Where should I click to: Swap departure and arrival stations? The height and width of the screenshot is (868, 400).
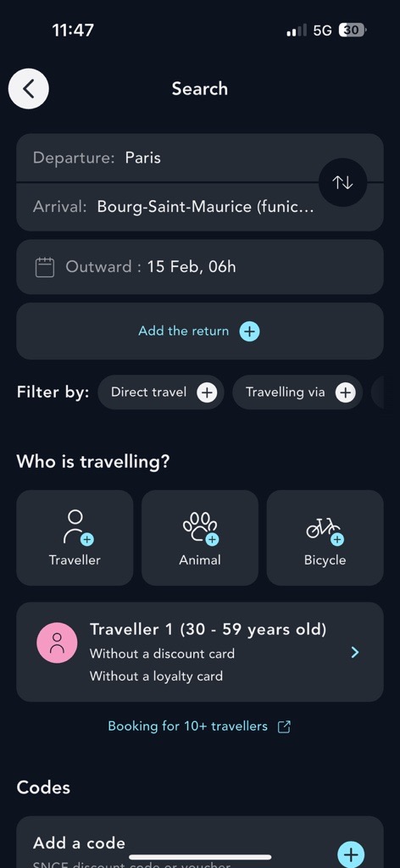click(x=342, y=183)
